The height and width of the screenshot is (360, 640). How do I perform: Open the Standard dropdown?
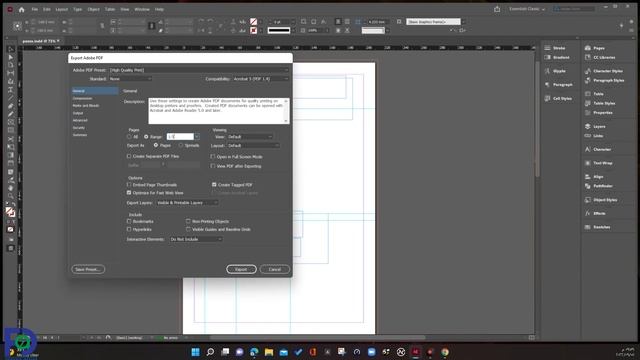tap(130, 79)
